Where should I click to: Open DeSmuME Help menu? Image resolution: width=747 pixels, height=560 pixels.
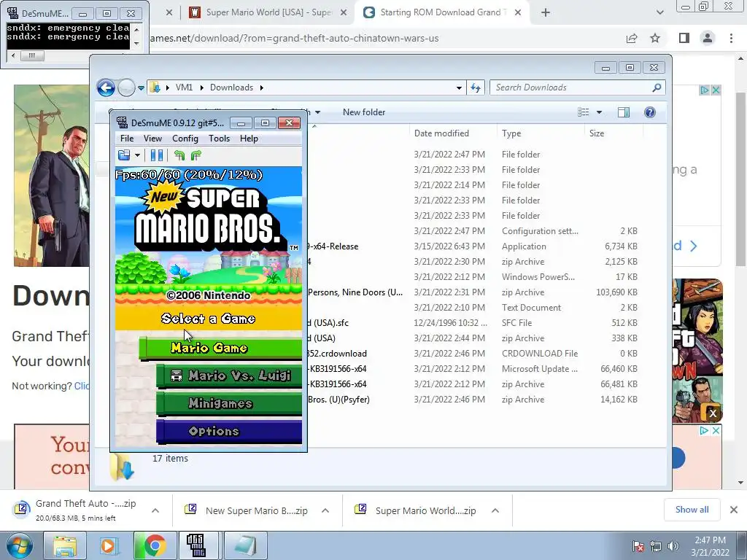point(249,138)
